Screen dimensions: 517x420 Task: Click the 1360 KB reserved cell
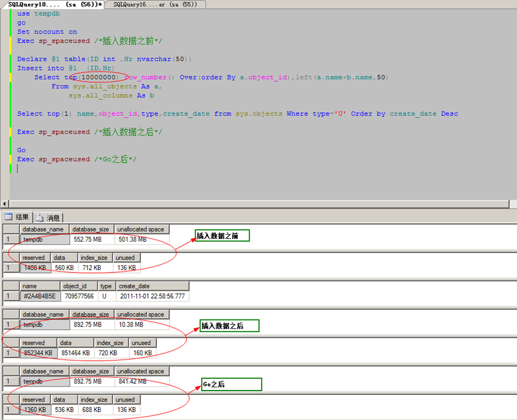coord(35,410)
